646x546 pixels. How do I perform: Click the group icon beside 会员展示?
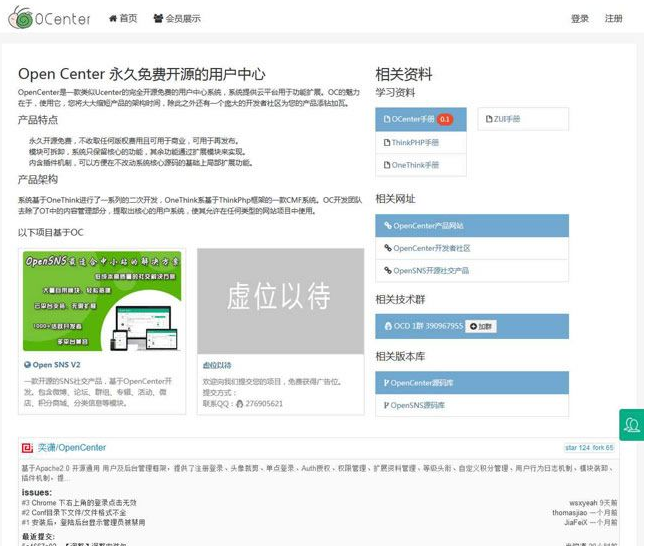point(158,18)
